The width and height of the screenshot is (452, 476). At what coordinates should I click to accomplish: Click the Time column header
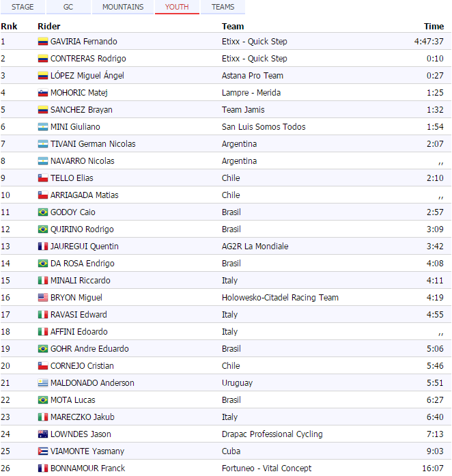434,26
